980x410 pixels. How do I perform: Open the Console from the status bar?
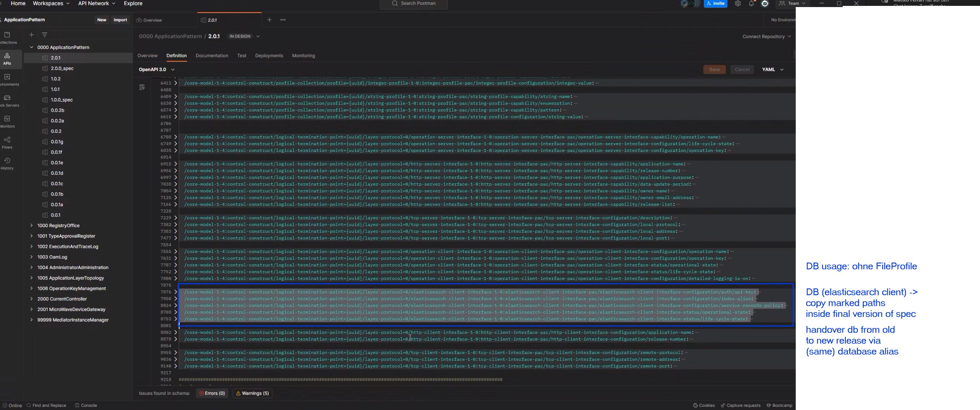86,405
